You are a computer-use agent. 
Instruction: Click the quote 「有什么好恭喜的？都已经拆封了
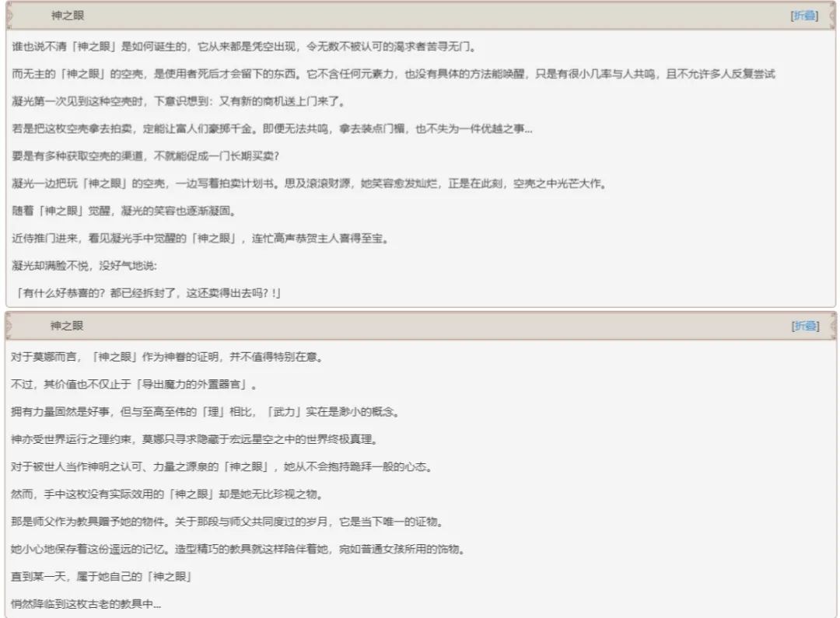(x=149, y=293)
